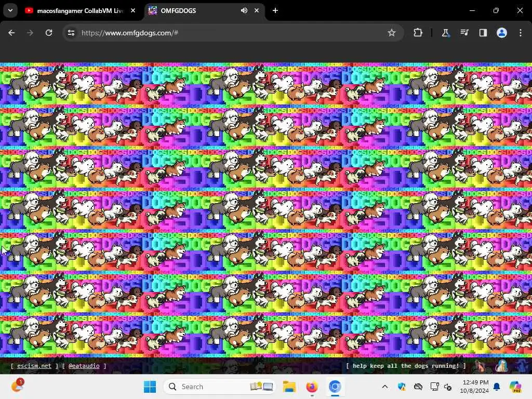This screenshot has width=532, height=399.
Task: Restore down the Chrome window
Action: pyautogui.click(x=496, y=10)
